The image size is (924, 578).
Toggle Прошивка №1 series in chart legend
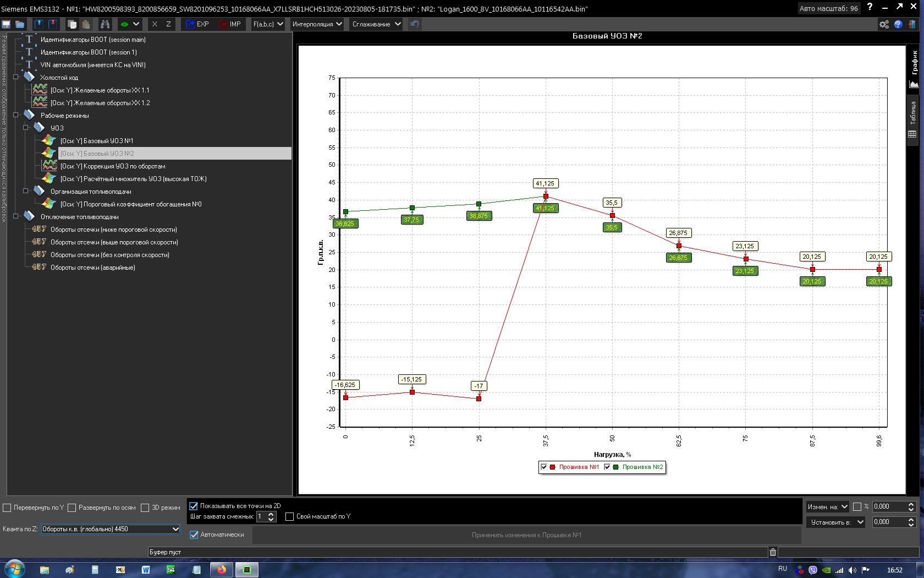click(x=544, y=467)
